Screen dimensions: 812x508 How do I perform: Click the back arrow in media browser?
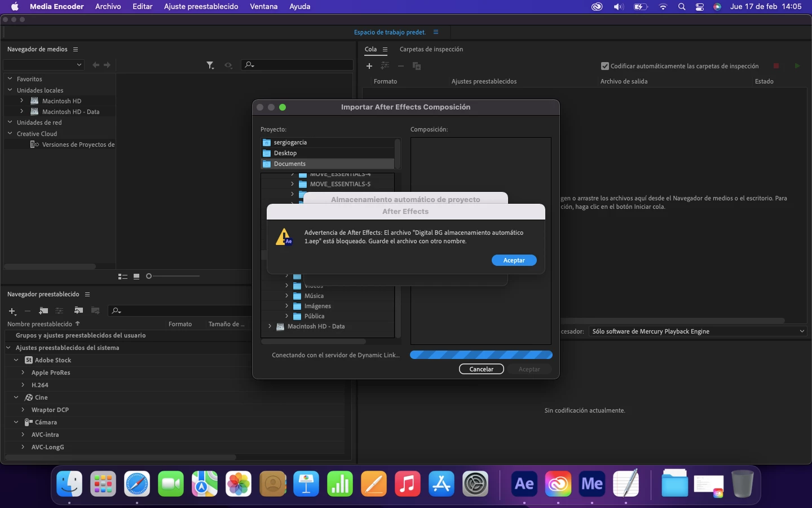click(96, 65)
